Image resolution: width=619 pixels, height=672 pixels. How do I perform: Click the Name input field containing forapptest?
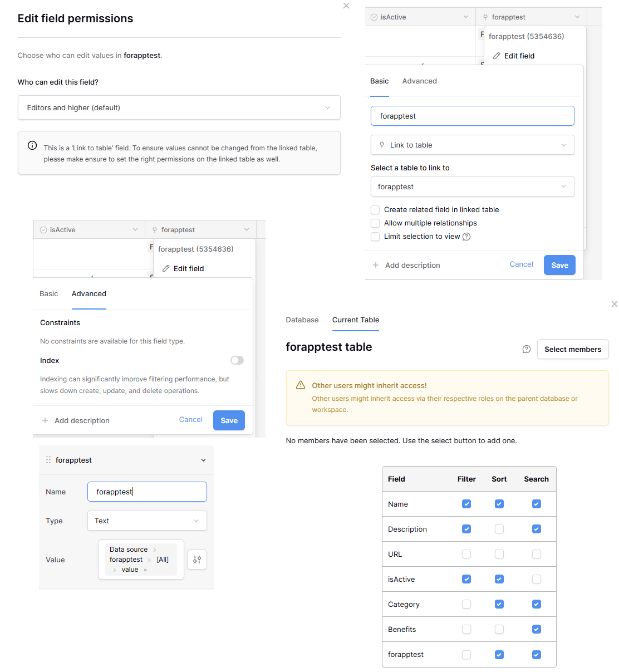coord(147,492)
